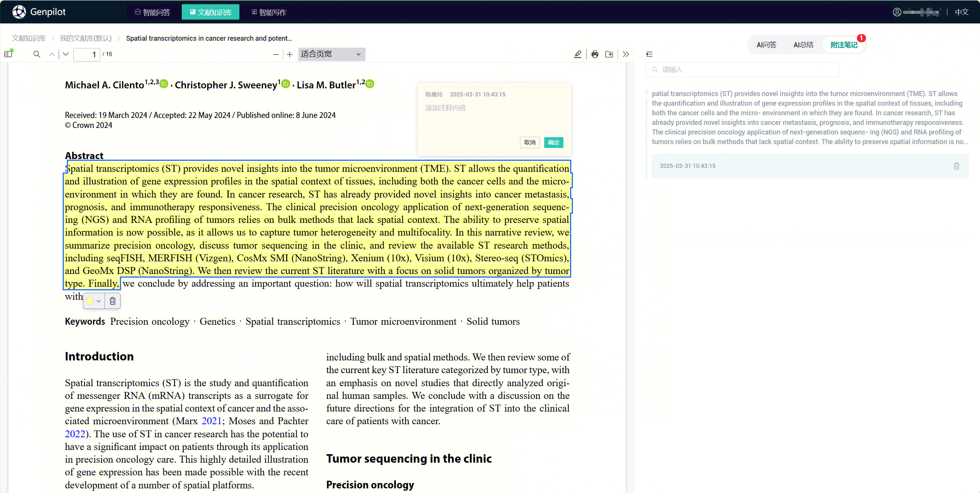Delete the note dated 2025-03-31
The height and width of the screenshot is (493, 980).
(x=956, y=166)
